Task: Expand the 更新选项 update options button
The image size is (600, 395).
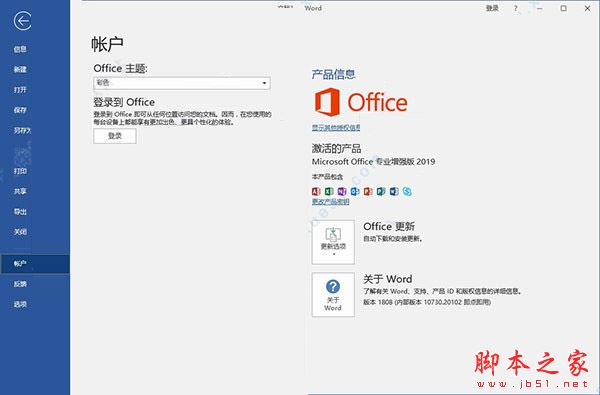Action: click(x=333, y=242)
